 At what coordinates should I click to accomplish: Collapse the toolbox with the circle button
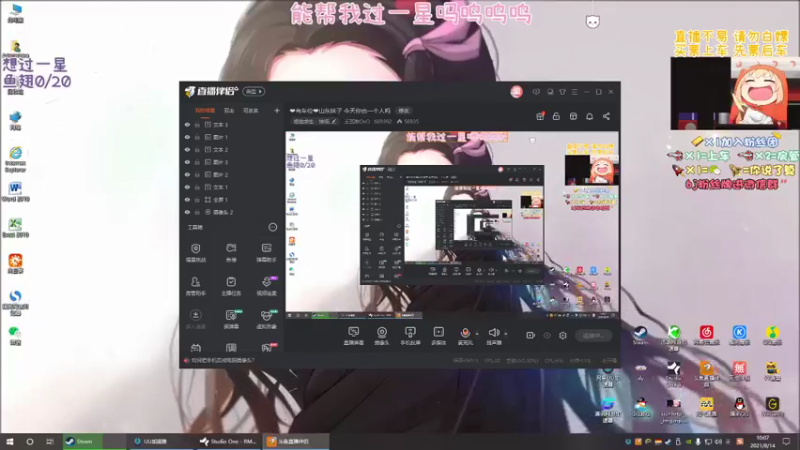coord(273,228)
